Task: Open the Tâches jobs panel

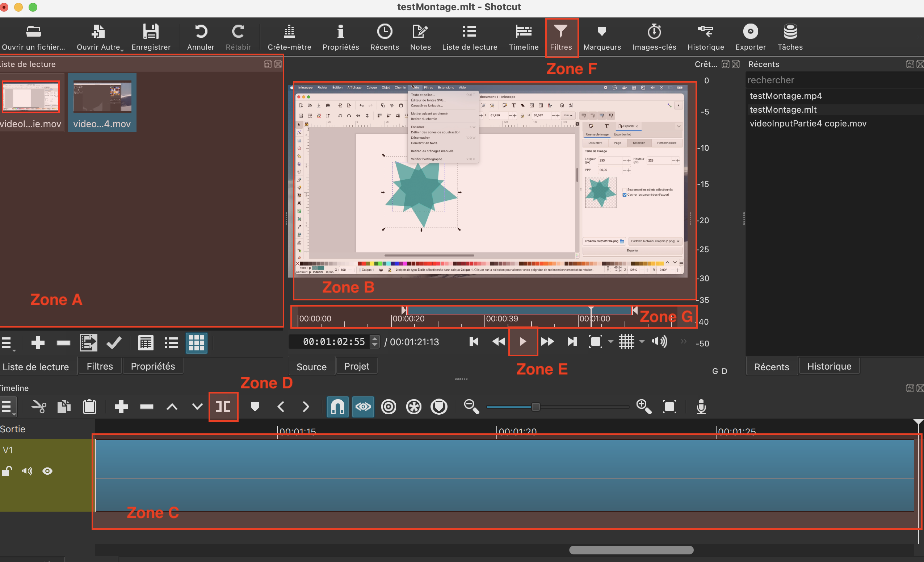Action: [x=790, y=38]
